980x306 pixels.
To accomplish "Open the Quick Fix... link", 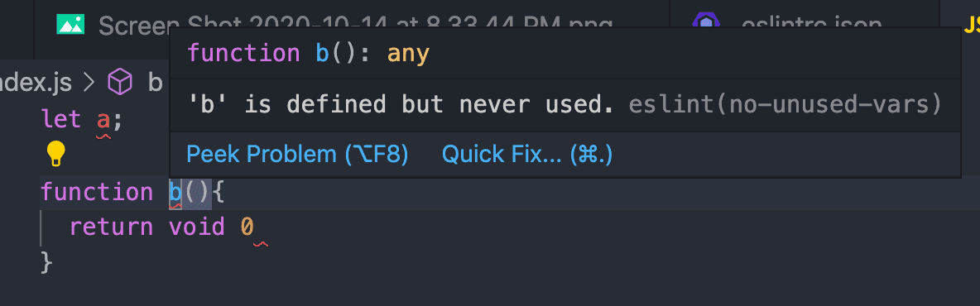I will point(527,155).
